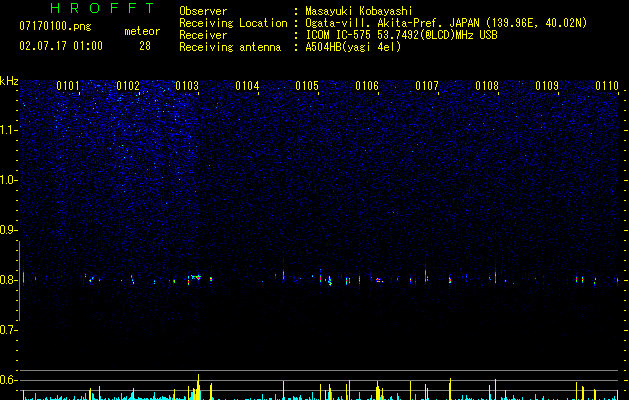Image resolution: width=629 pixels, height=400 pixels.
Task: Click the 0.7 kHz axis label
Action: 8,330
